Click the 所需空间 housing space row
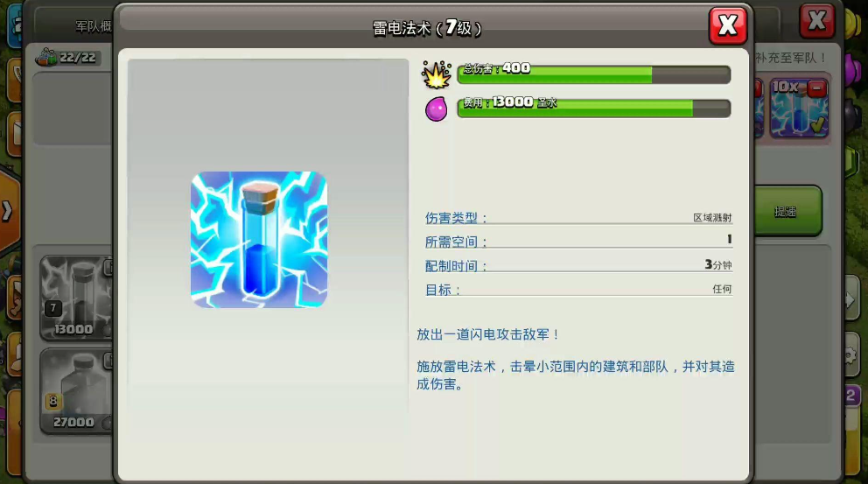This screenshot has height=484, width=868. pyautogui.click(x=577, y=241)
